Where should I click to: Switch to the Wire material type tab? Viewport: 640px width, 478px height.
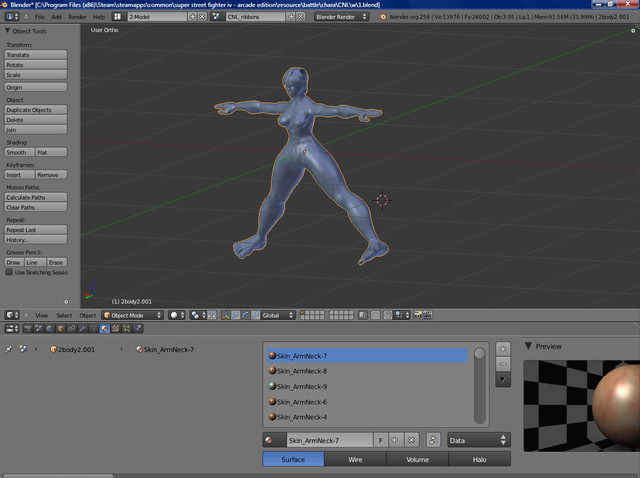coord(355,459)
